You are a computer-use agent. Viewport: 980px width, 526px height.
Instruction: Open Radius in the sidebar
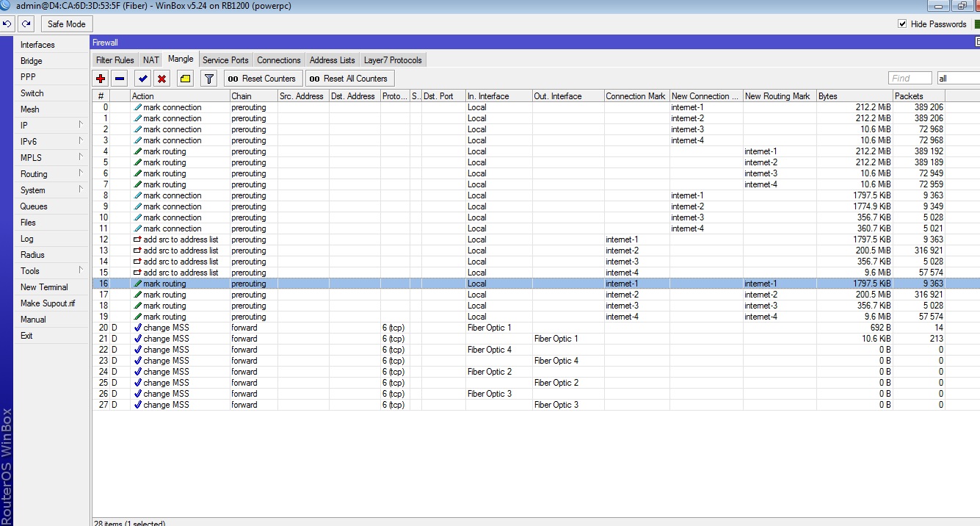51,255
